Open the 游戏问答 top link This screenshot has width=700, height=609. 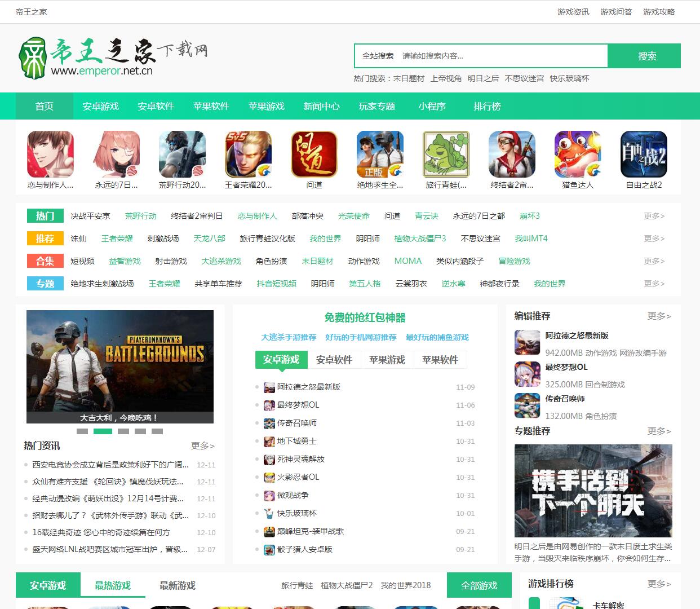point(616,12)
